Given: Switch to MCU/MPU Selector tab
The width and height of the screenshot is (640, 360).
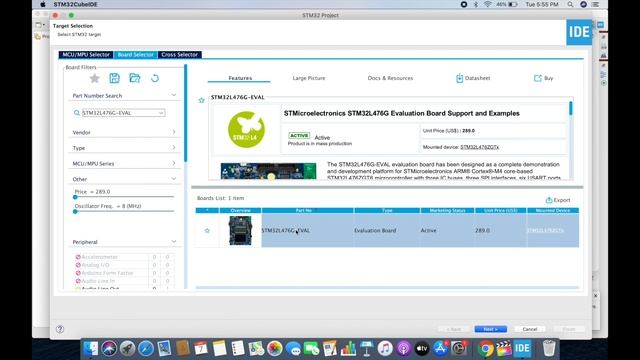Looking at the screenshot, I should coord(86,55).
